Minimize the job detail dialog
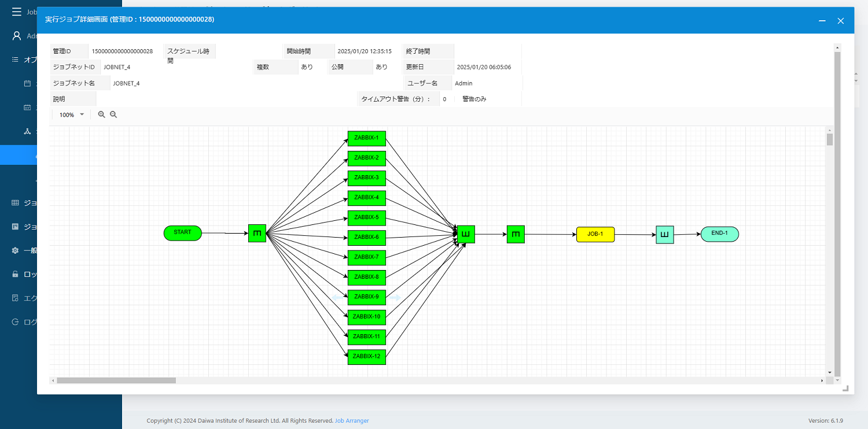Viewport: 868px width, 429px height. pyautogui.click(x=822, y=21)
